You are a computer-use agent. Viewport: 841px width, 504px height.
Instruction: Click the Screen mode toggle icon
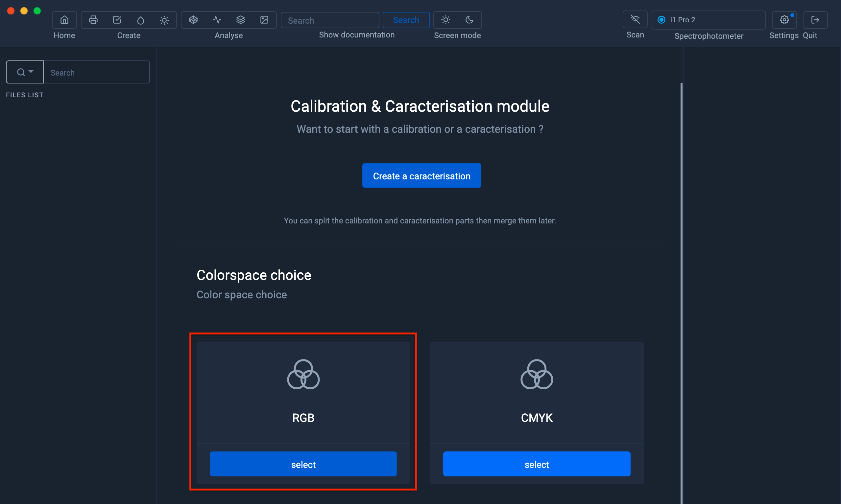(x=458, y=20)
